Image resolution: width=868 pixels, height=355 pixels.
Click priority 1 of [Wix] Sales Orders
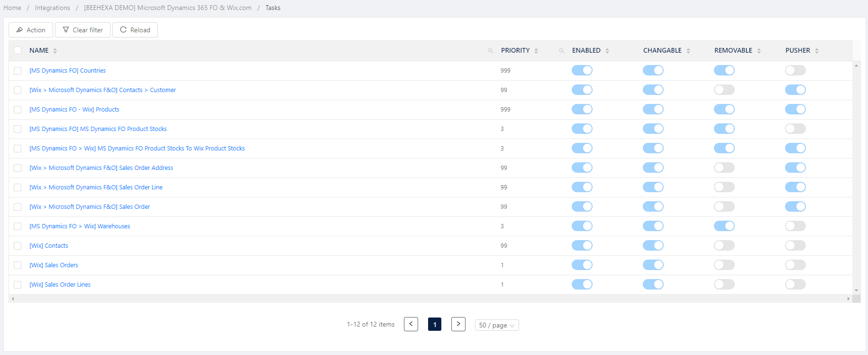(x=502, y=265)
